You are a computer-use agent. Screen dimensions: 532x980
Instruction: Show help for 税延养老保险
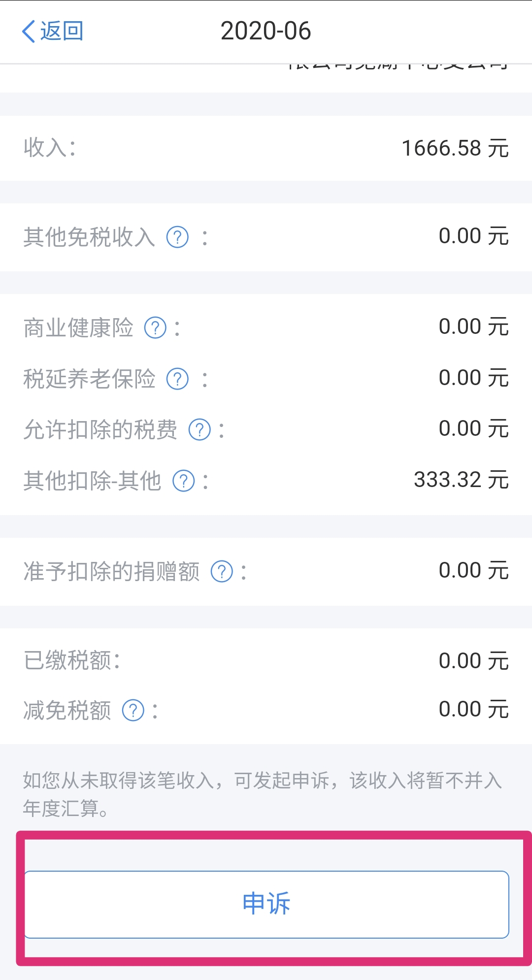[177, 379]
